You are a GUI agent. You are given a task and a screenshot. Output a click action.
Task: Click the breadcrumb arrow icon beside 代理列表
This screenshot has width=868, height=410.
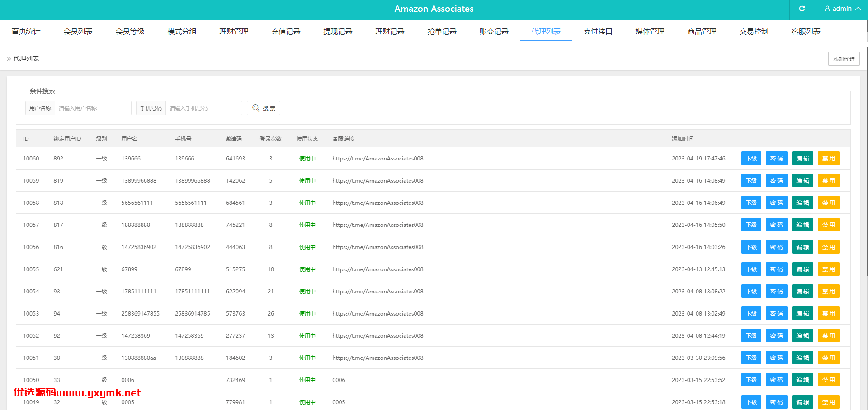tap(9, 59)
